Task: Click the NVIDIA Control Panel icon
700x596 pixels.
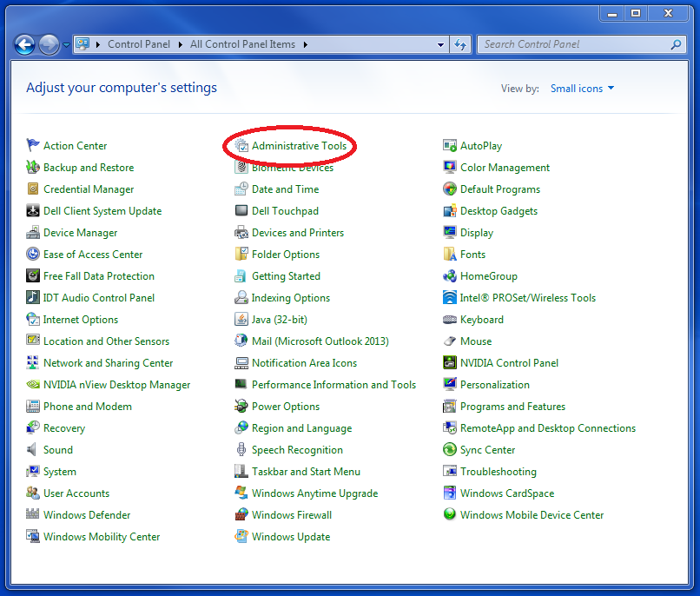Action: click(x=450, y=362)
